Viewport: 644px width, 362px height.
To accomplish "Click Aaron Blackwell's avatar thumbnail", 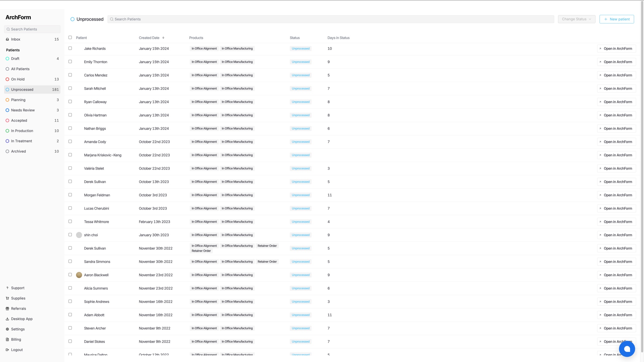I will 79,275.
